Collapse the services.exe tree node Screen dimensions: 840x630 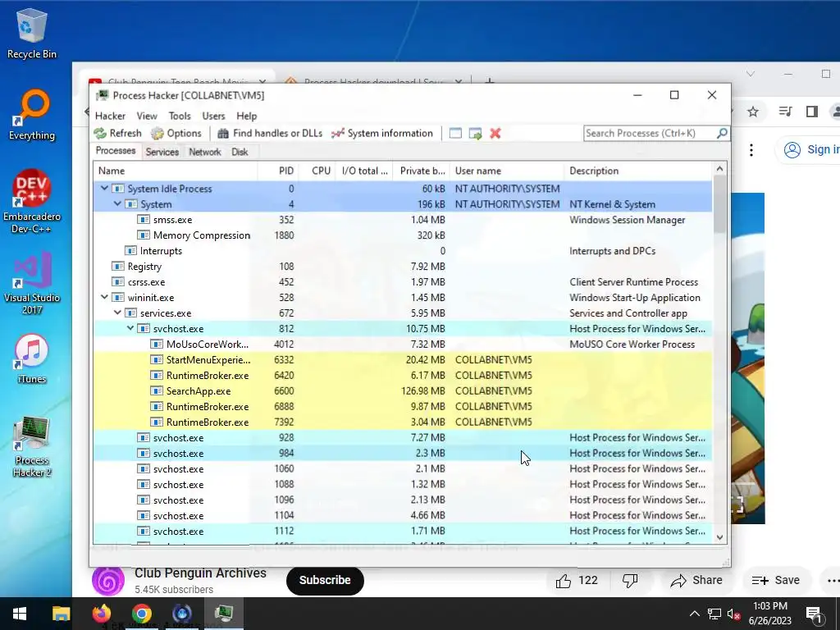[116, 313]
